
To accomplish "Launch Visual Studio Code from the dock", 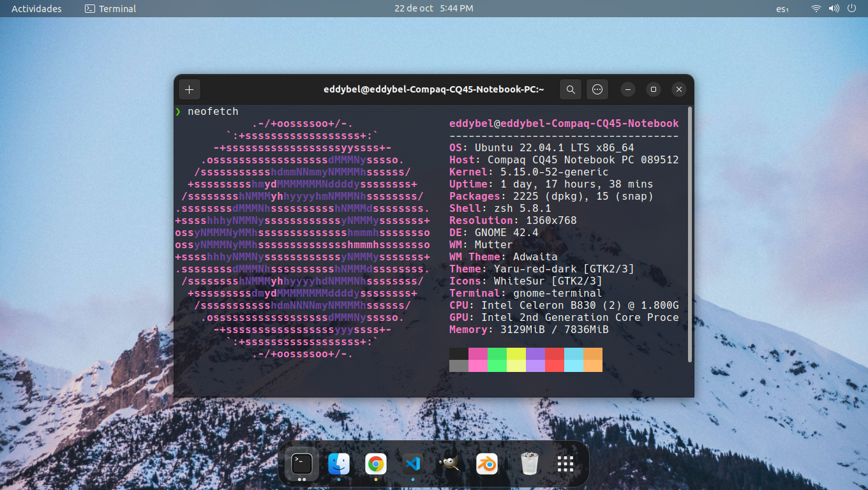I will 413,464.
